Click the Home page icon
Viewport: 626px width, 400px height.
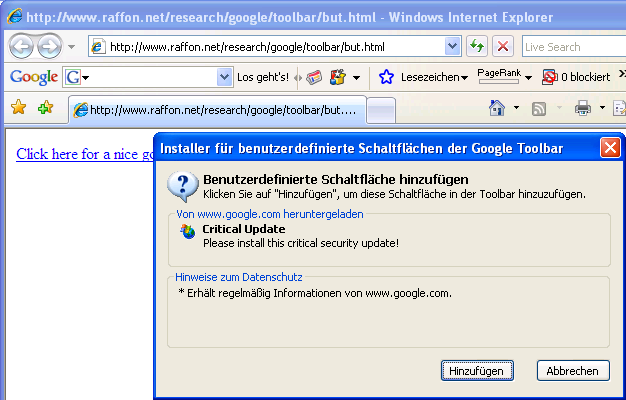pyautogui.click(x=497, y=108)
